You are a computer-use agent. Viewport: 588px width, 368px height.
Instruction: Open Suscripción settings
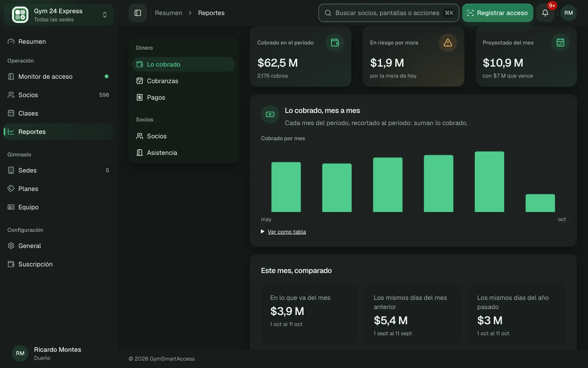(59, 264)
